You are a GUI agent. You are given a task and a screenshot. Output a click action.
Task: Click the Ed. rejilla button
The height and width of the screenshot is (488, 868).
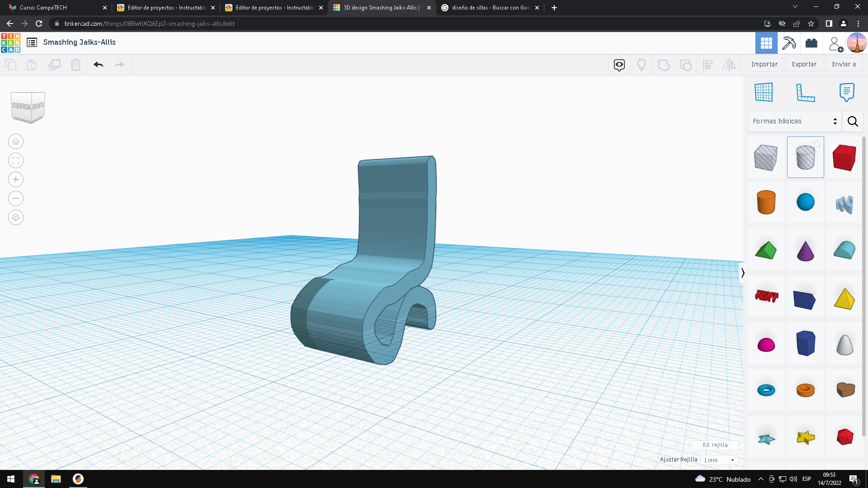click(715, 445)
